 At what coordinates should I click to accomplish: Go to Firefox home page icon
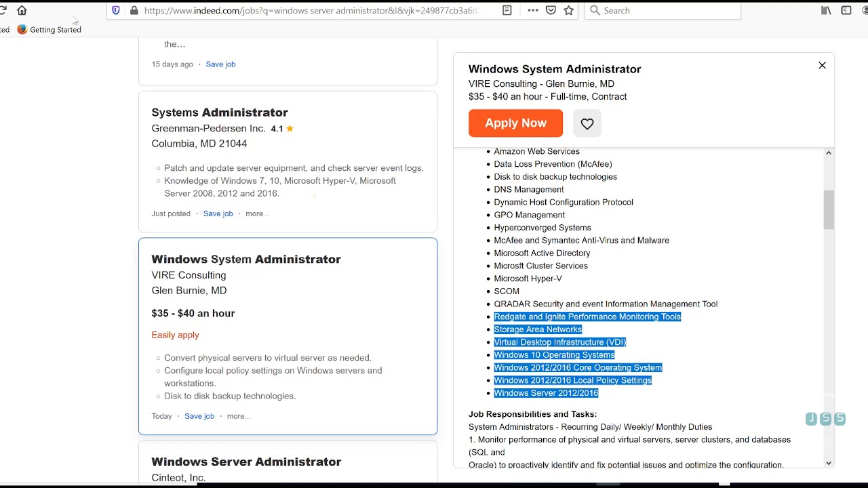click(x=22, y=10)
